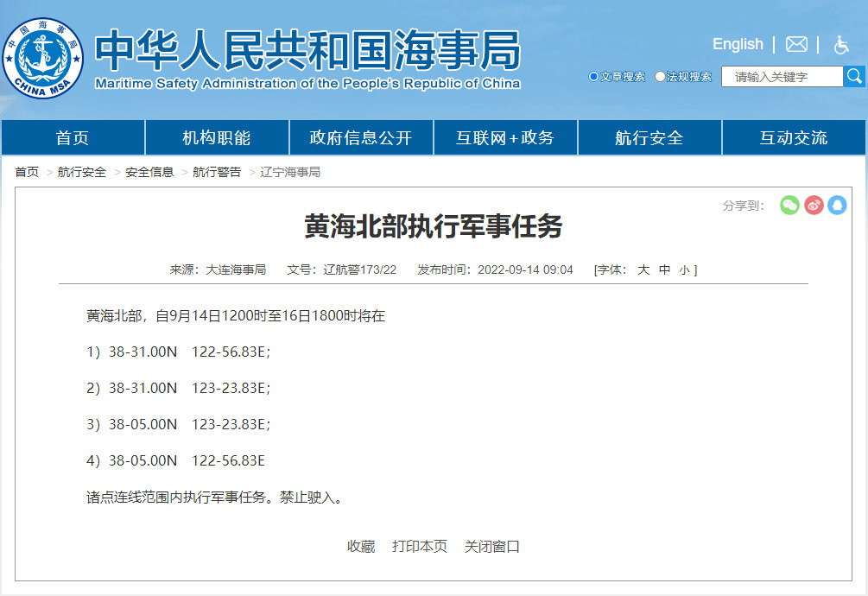The image size is (868, 596).
Task: Click the China MSA anchor logo
Action: (x=42, y=58)
